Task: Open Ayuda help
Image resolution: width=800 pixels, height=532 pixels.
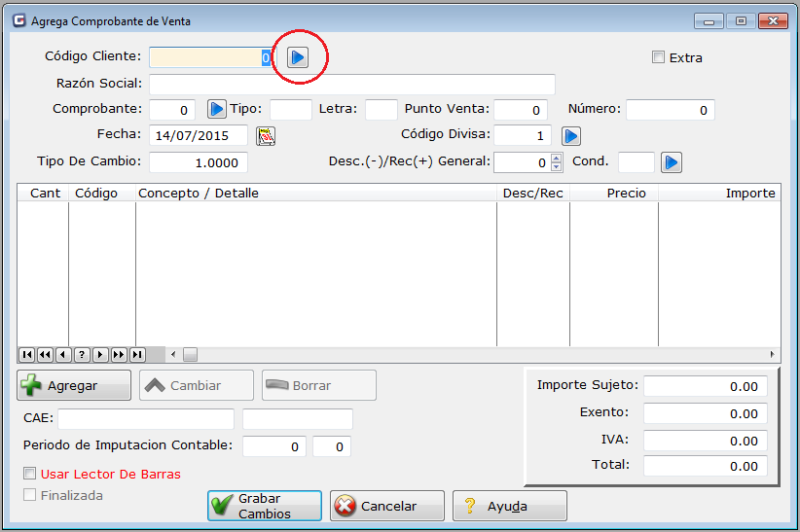Action: click(x=509, y=506)
